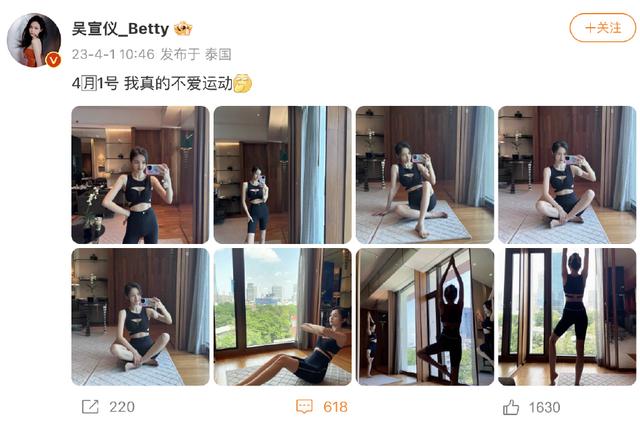This screenshot has width=640, height=424.
Task: Click the like count 1630
Action: pyautogui.click(x=544, y=407)
